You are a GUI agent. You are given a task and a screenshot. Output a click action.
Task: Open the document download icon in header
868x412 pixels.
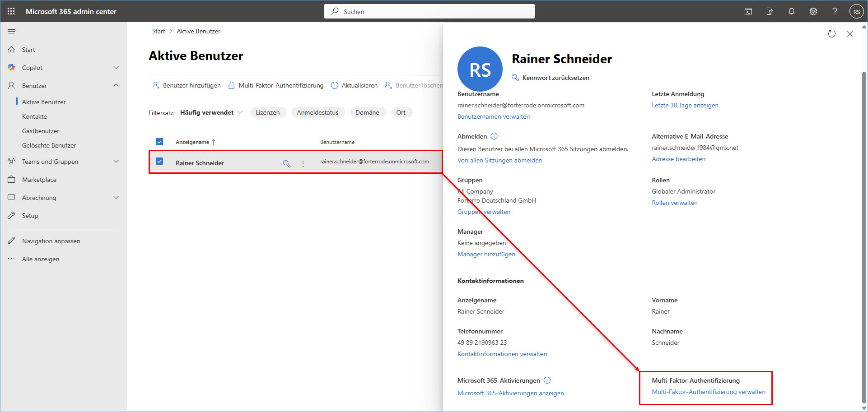pos(770,12)
